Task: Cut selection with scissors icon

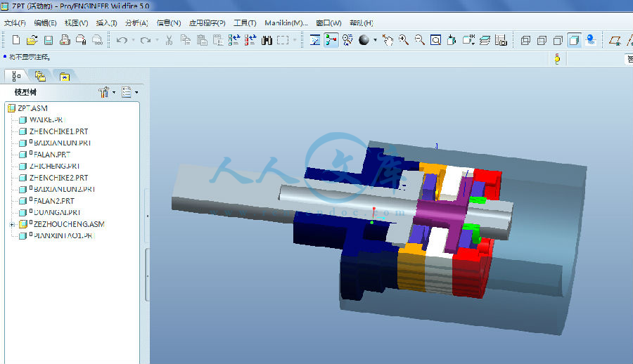Action: tap(169, 40)
